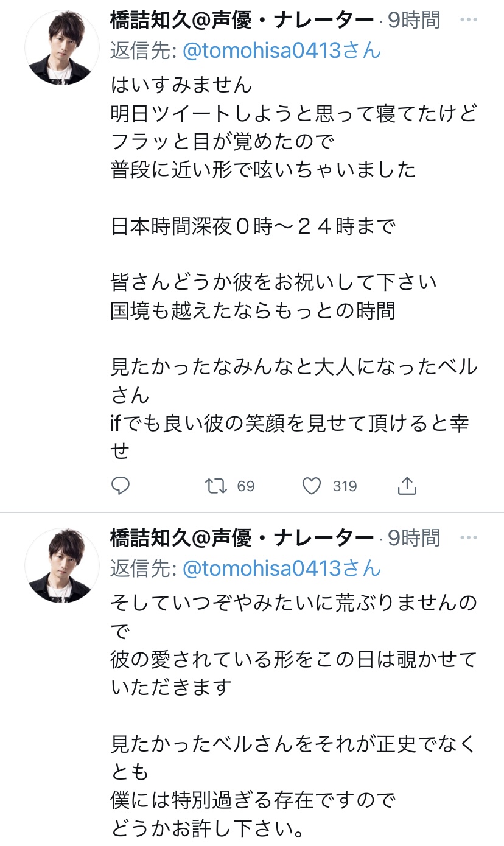The height and width of the screenshot is (846, 504).
Task: Open the second tweet's three-dot more menu
Action: click(468, 538)
